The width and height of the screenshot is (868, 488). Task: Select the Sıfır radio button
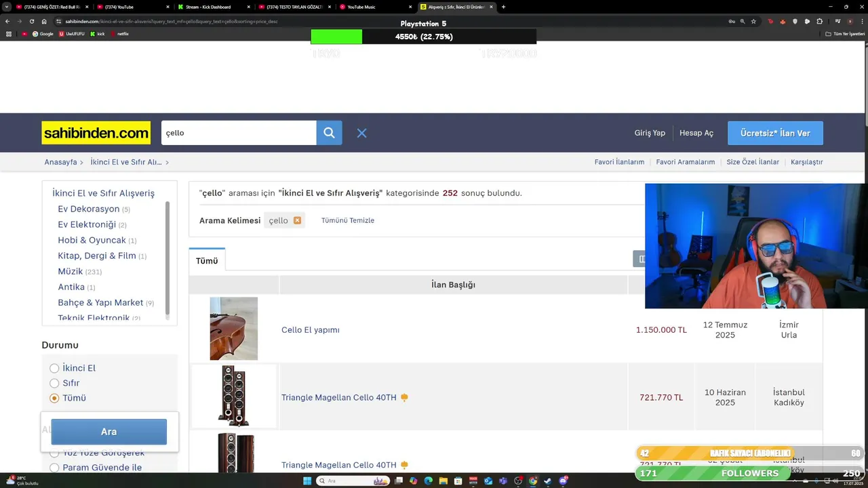(x=54, y=383)
